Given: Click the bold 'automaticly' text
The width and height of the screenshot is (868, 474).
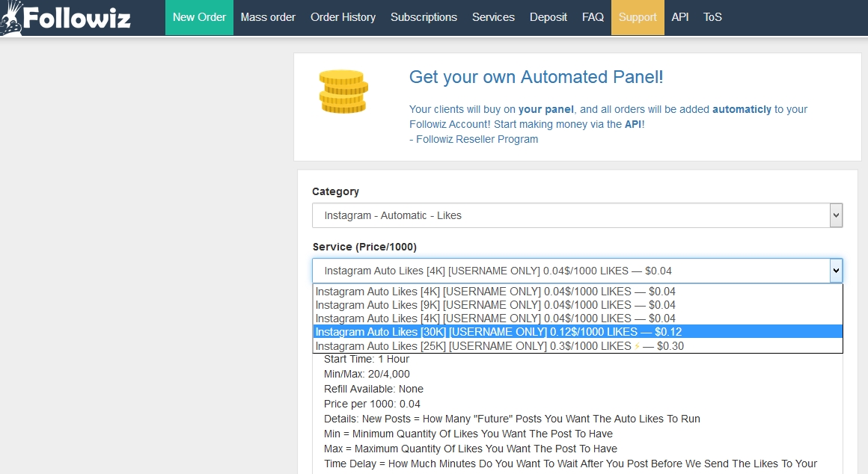Looking at the screenshot, I should 742,109.
